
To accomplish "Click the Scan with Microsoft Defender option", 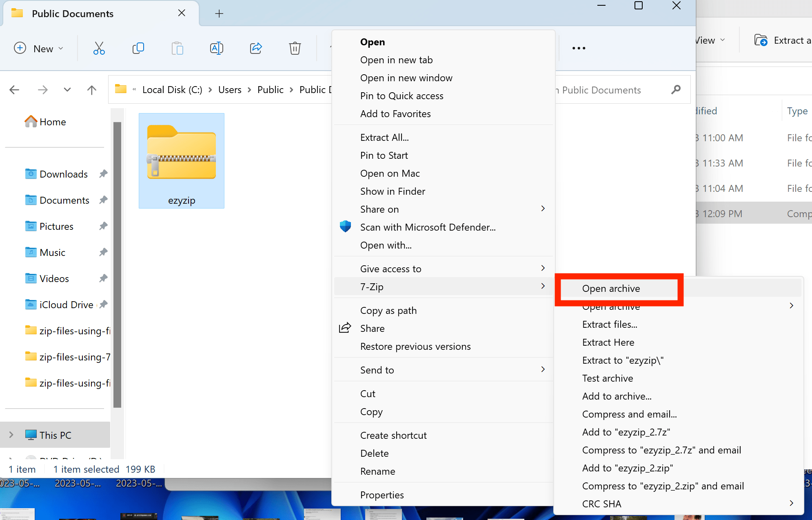I will (x=427, y=227).
